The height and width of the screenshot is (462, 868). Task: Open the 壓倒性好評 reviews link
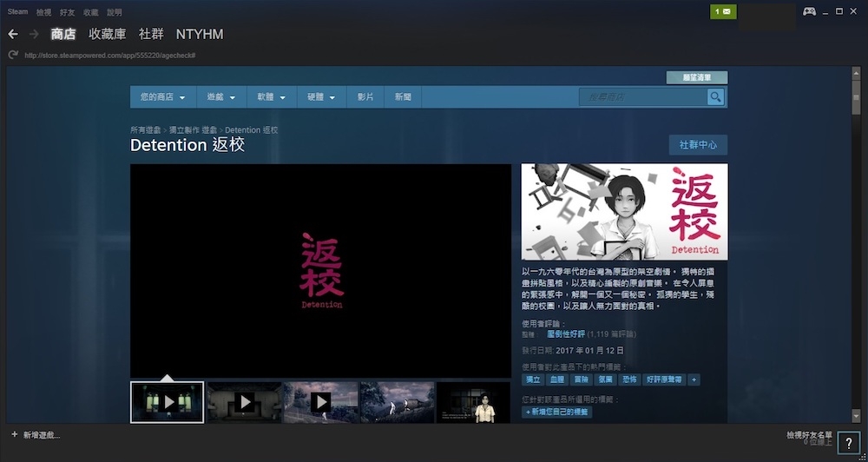point(566,334)
